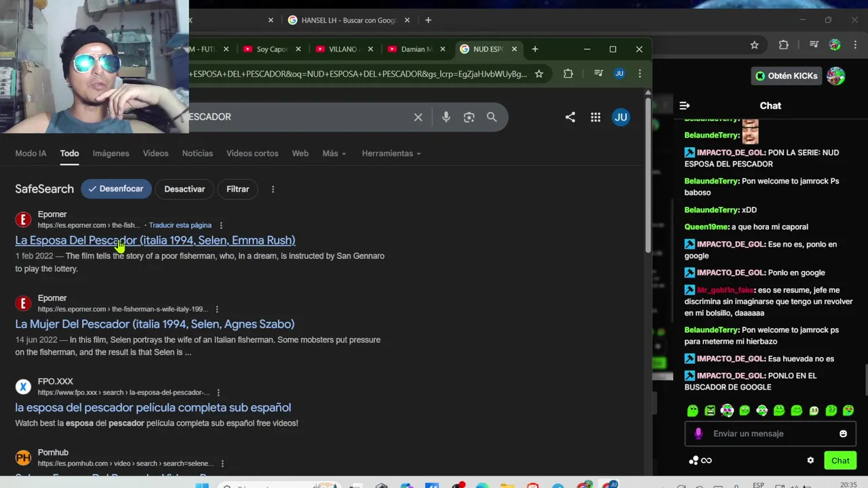The height and width of the screenshot is (488, 868).
Task: Open chat settings gear icon
Action: click(810, 461)
